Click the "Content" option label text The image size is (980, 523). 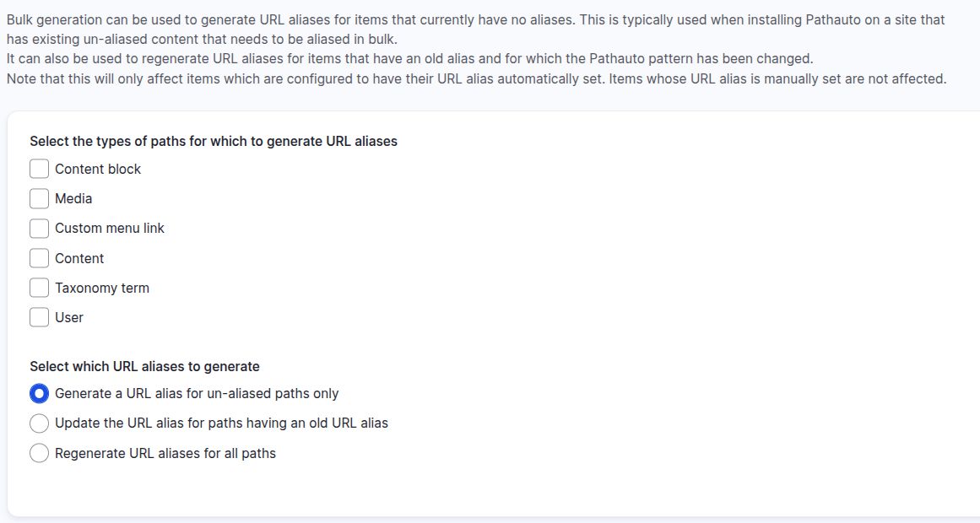pos(79,259)
